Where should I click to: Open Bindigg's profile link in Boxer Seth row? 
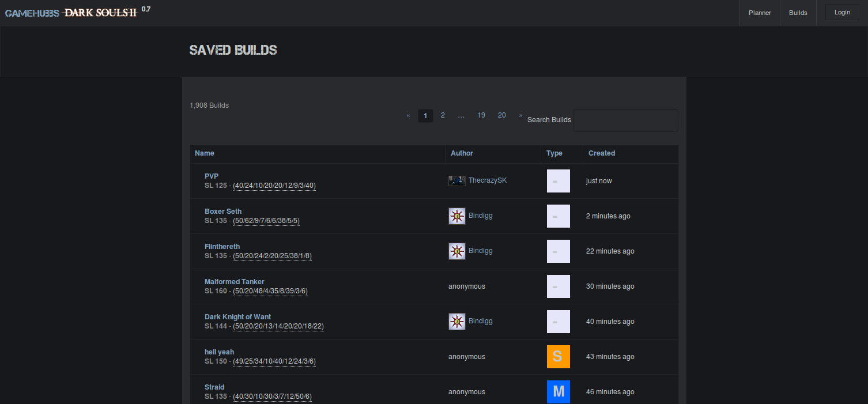tap(481, 216)
